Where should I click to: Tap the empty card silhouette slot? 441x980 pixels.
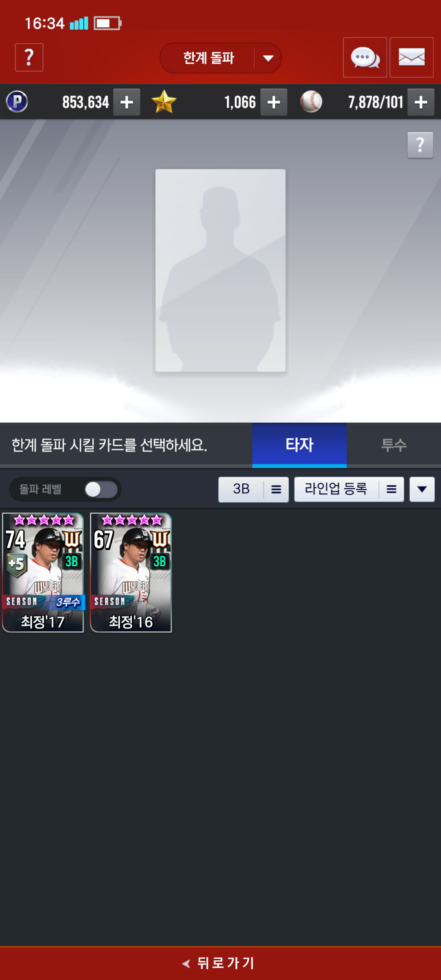pyautogui.click(x=220, y=270)
